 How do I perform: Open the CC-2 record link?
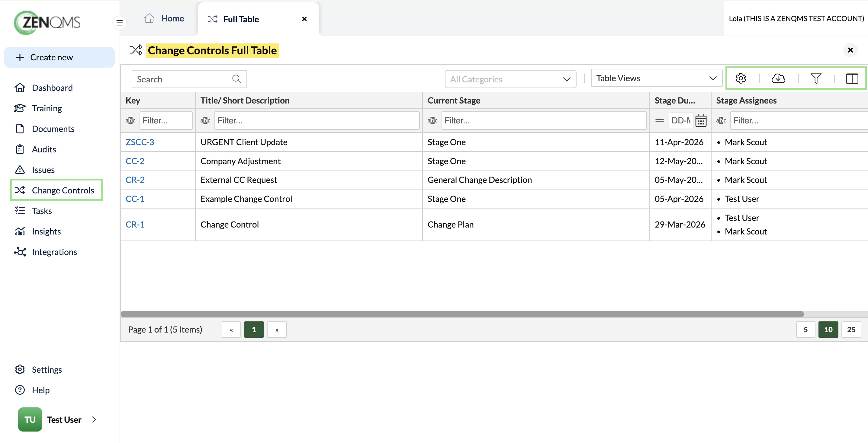click(x=135, y=161)
